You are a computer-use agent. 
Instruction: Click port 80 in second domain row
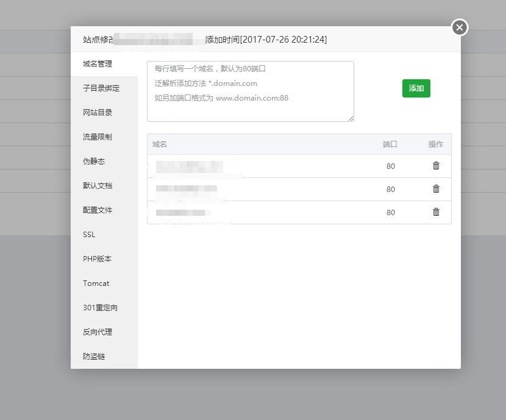coord(390,190)
